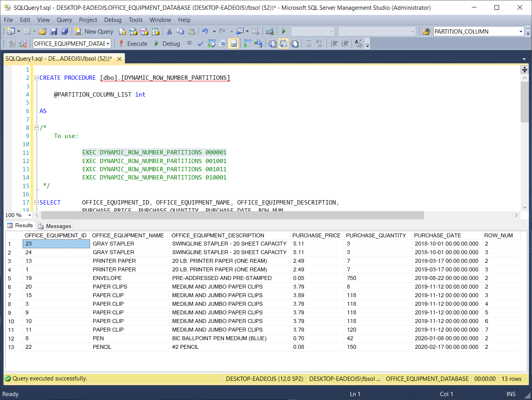532x400 pixels.
Task: Click the Execute button
Action: pos(133,44)
